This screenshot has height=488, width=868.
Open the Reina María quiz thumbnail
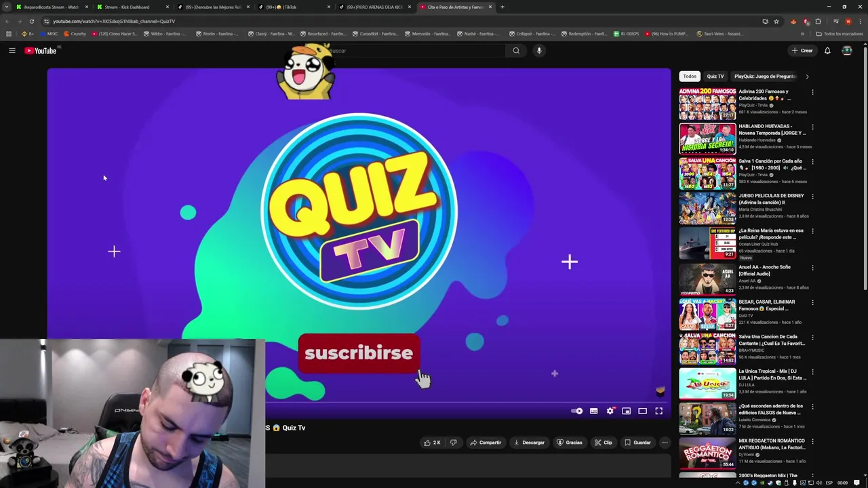click(x=707, y=243)
